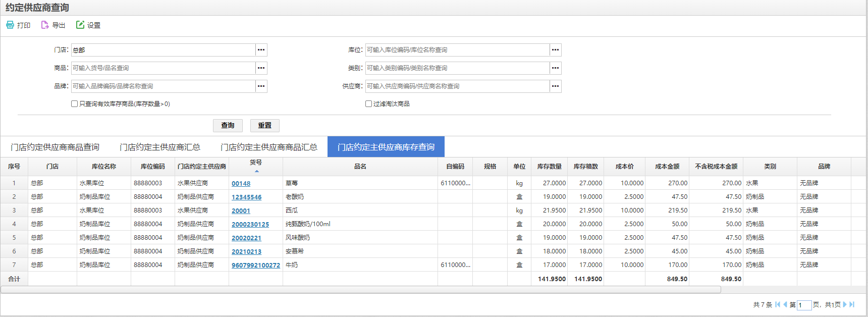Open the 门店 lookup ellipsis button
The image size is (868, 317).
point(261,50)
